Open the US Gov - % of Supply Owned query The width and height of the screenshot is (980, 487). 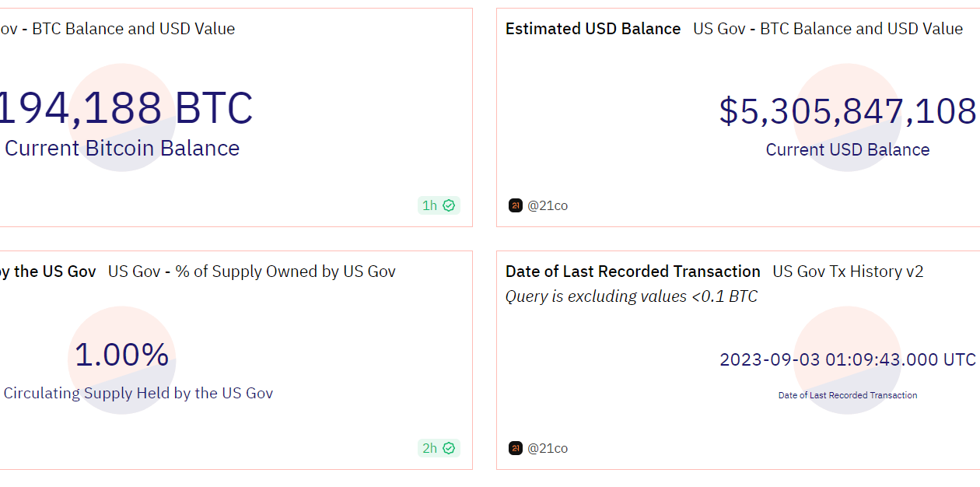click(x=251, y=271)
